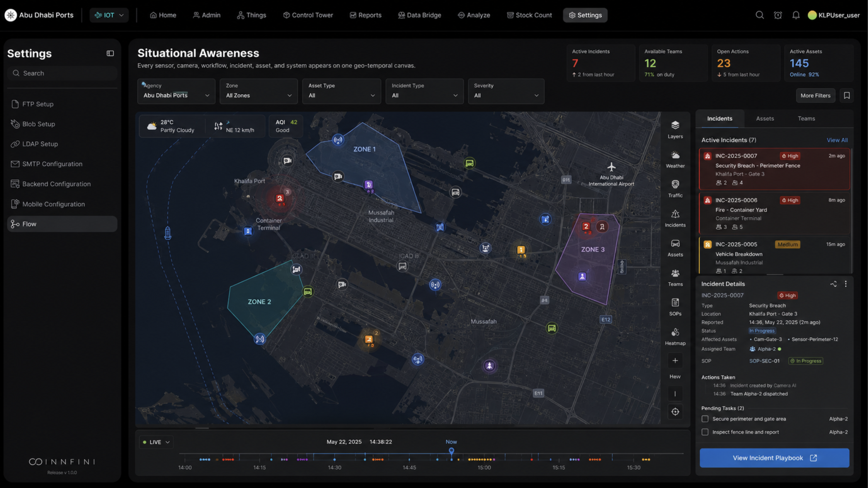Switch to the Teams tab
The width and height of the screenshot is (868, 488).
tap(806, 119)
